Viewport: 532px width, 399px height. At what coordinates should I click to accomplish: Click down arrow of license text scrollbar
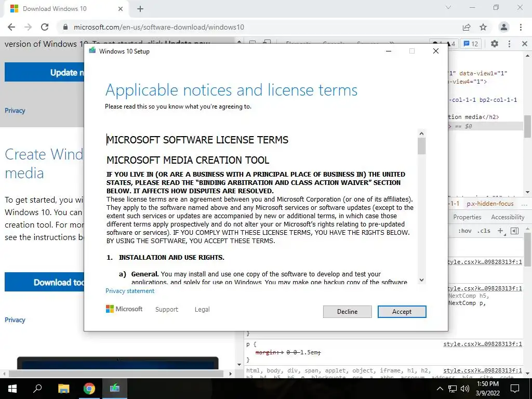421,280
